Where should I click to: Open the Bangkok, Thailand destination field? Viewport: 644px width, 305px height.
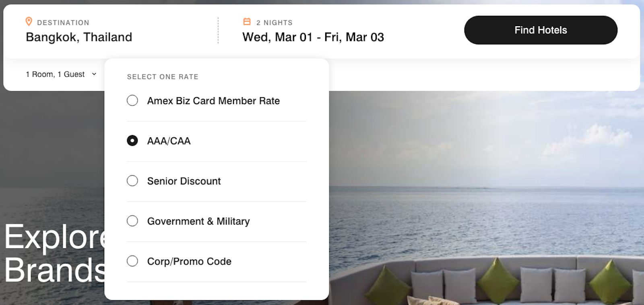79,37
